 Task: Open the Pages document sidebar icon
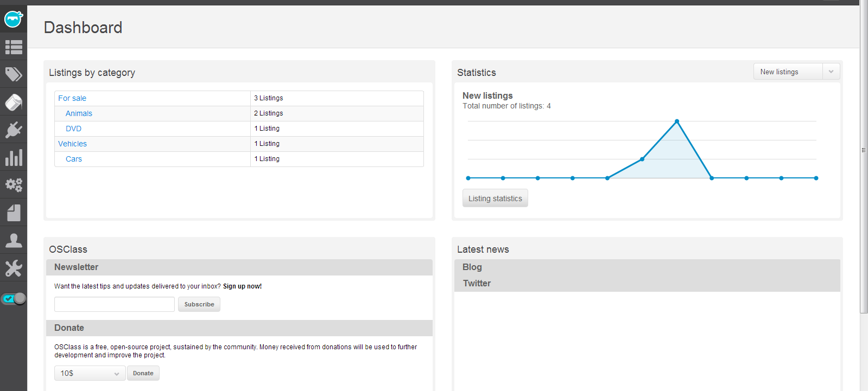pyautogui.click(x=14, y=213)
